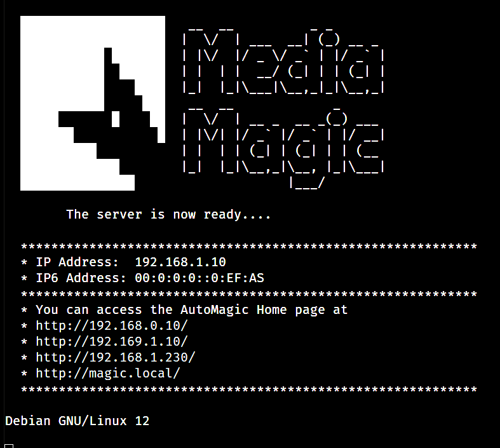Screen dimensions: 500x448
Task: Click the IP6 Address label
Action: tap(81, 278)
